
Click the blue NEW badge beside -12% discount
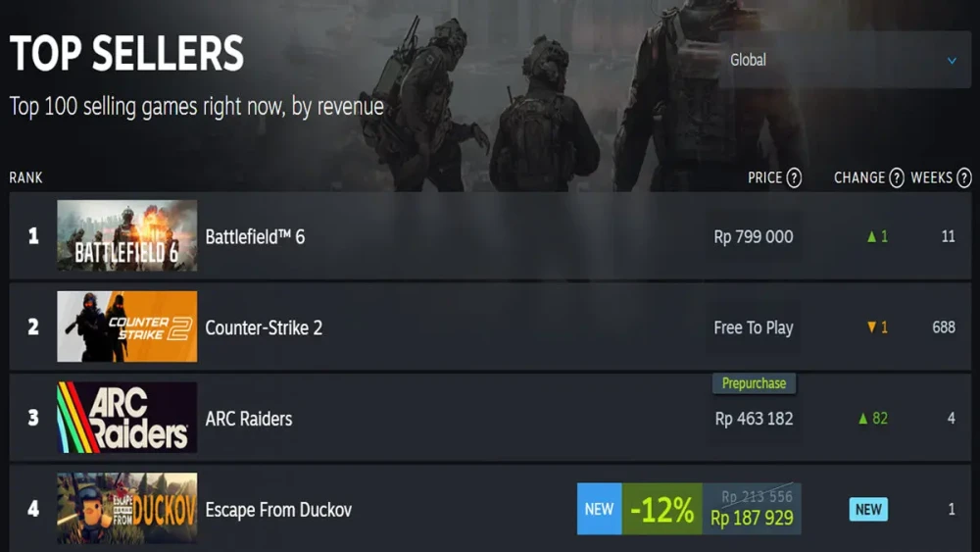(x=600, y=509)
